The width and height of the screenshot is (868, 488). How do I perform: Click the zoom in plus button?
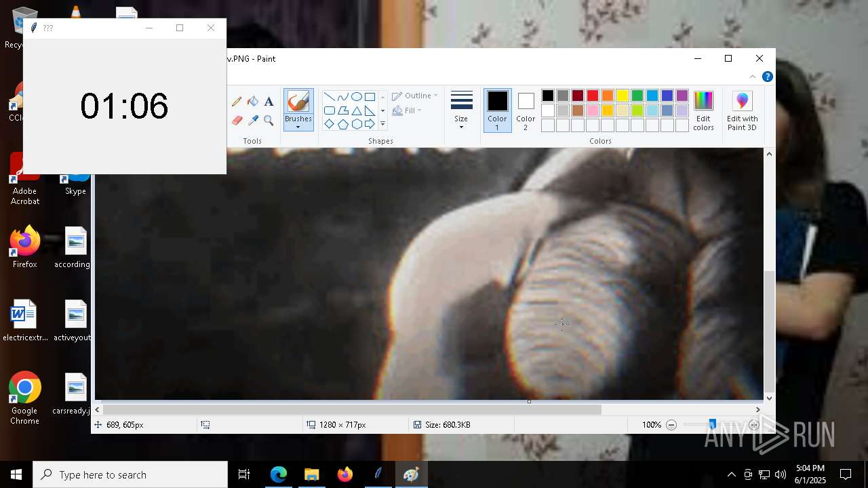pos(754,425)
